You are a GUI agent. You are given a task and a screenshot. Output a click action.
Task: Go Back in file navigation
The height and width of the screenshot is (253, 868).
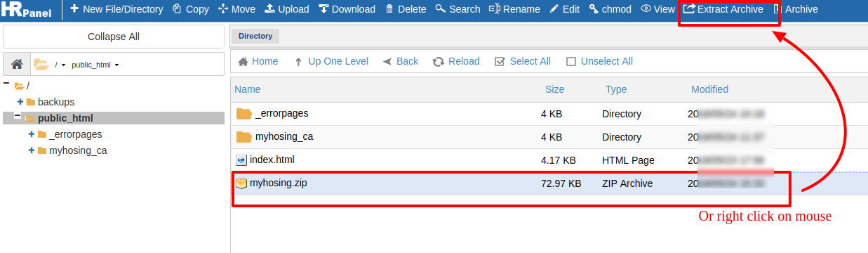[401, 61]
